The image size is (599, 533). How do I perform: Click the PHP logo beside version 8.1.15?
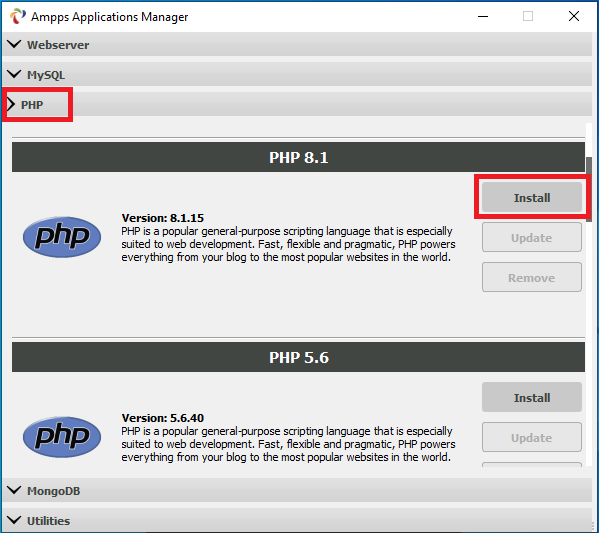(62, 237)
